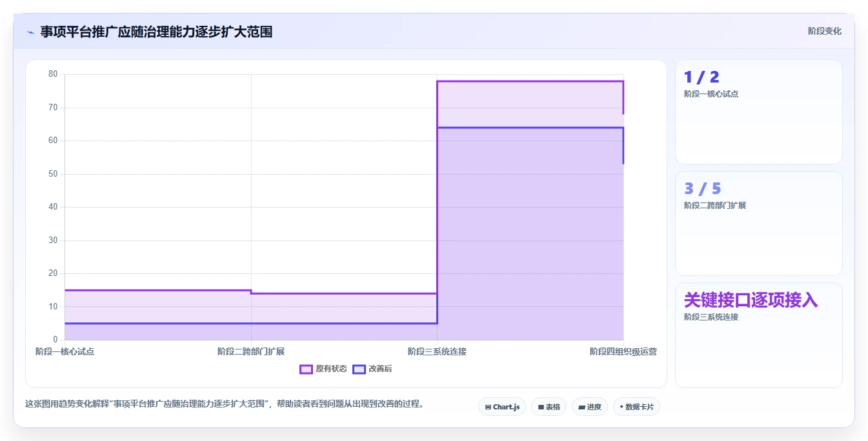Image resolution: width=868 pixels, height=441 pixels.
Task: Open the 1 / 2 阶段一核心试点 card
Action: [x=759, y=112]
